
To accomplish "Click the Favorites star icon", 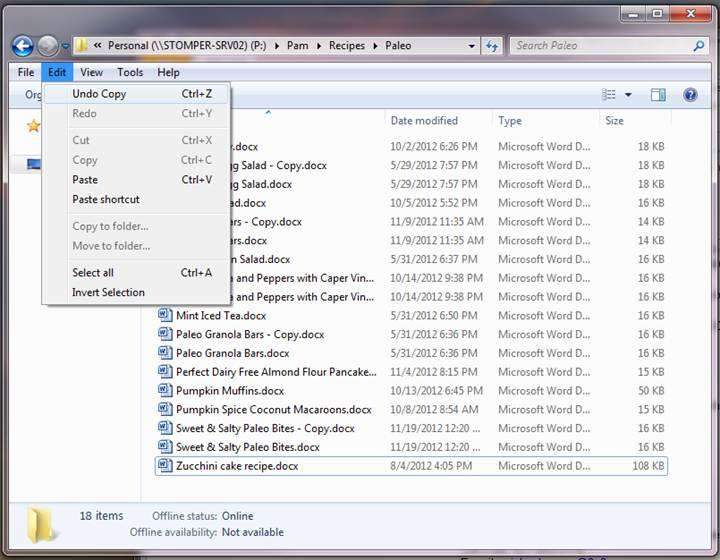I will point(33,125).
